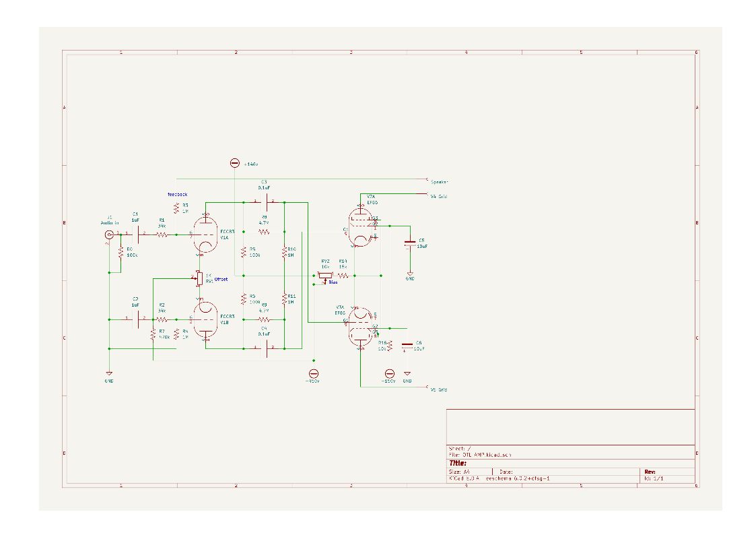The height and width of the screenshot is (535, 756).
Task: Select capacitor C1 1uF symbol
Action: coord(137,234)
